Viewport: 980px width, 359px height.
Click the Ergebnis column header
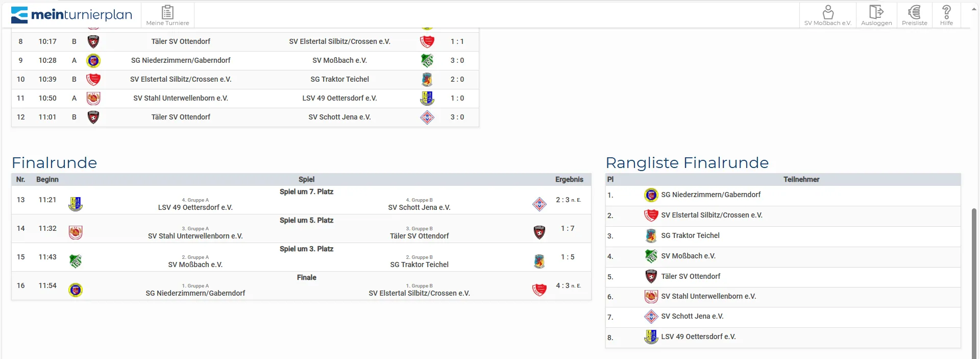569,180
